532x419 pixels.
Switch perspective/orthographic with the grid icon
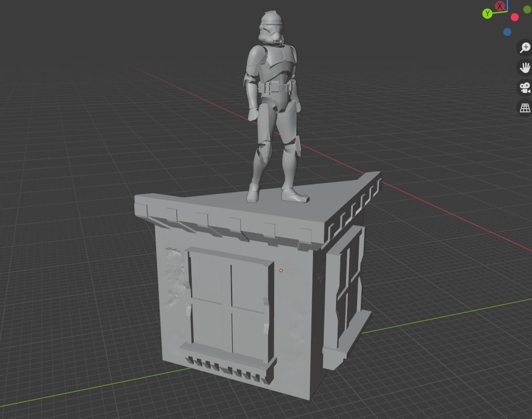tap(525, 108)
